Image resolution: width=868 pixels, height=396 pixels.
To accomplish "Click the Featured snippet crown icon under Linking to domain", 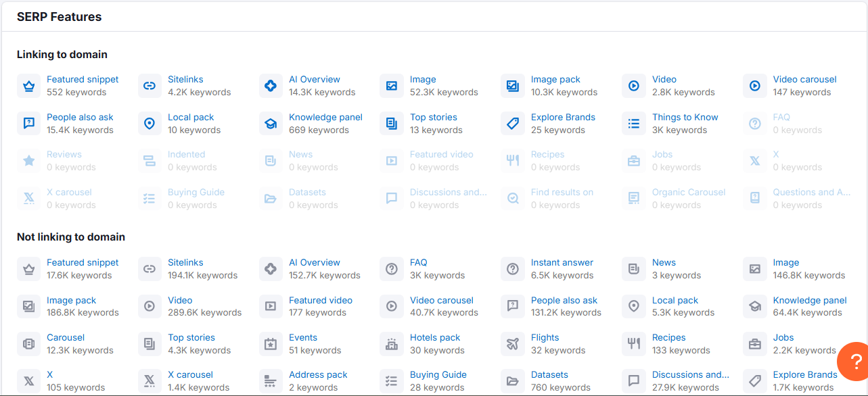I will [28, 86].
